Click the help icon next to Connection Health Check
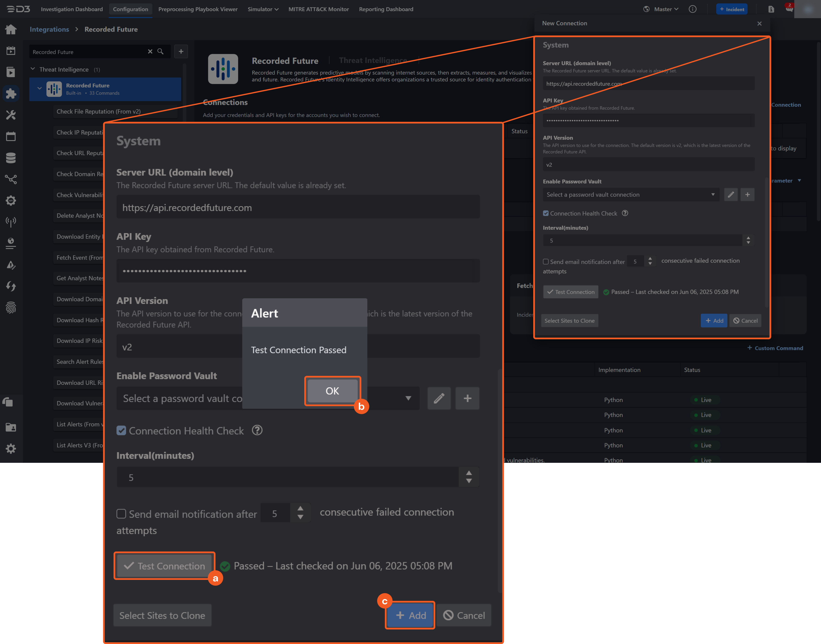Viewport: 821px width, 644px height. tap(257, 430)
